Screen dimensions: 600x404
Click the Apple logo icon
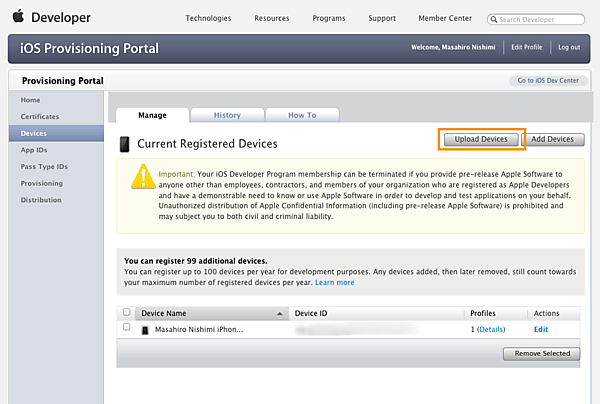point(18,17)
